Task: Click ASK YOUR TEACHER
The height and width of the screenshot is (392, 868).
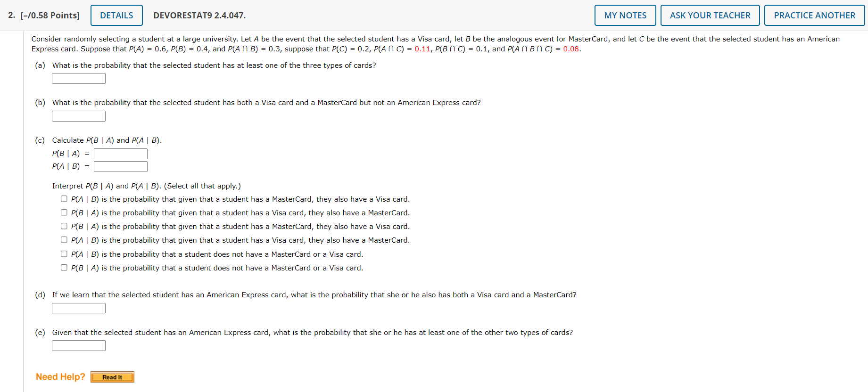Action: [x=710, y=15]
